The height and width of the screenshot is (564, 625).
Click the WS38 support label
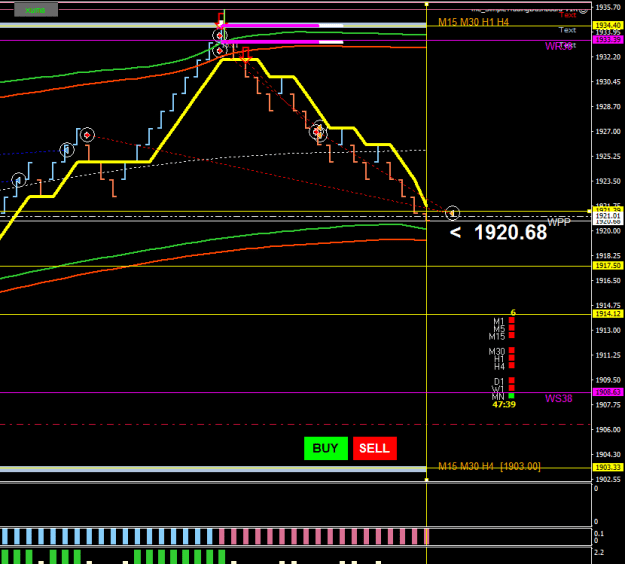click(558, 398)
